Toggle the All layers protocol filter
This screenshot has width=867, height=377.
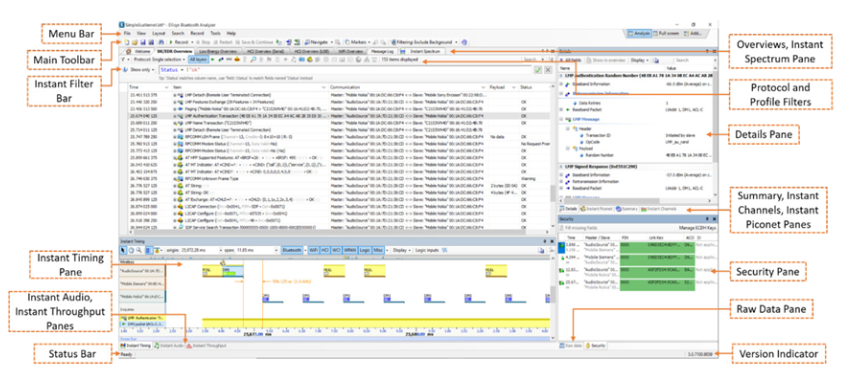(198, 59)
